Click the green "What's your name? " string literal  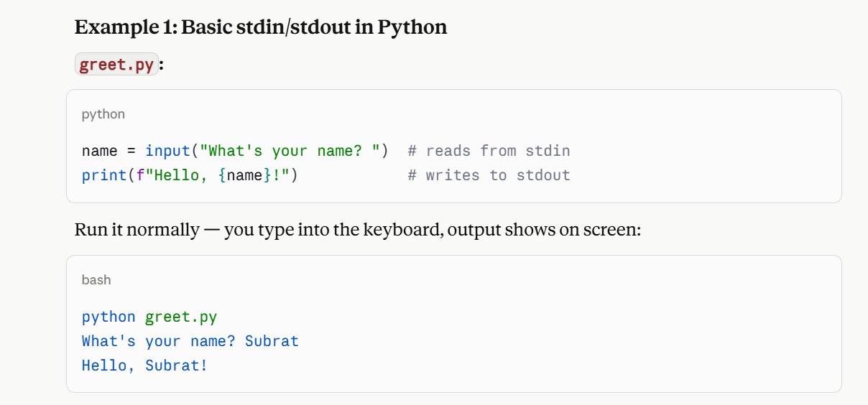[x=290, y=151]
